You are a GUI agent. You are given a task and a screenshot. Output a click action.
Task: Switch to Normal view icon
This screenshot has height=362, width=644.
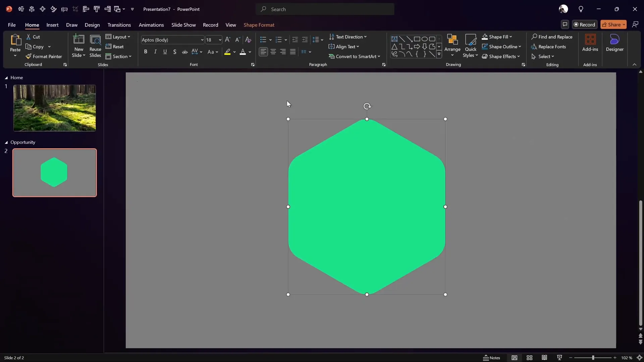coord(514,358)
